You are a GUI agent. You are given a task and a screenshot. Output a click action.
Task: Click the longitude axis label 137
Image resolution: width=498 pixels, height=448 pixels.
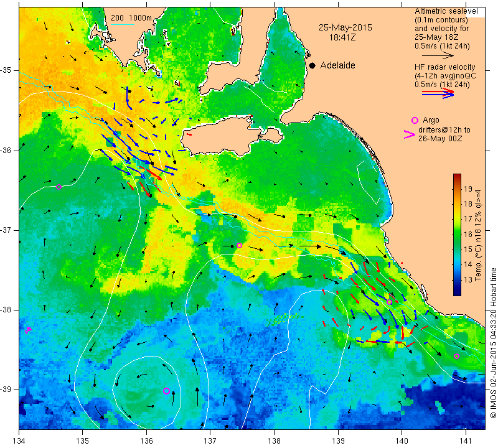(x=210, y=441)
